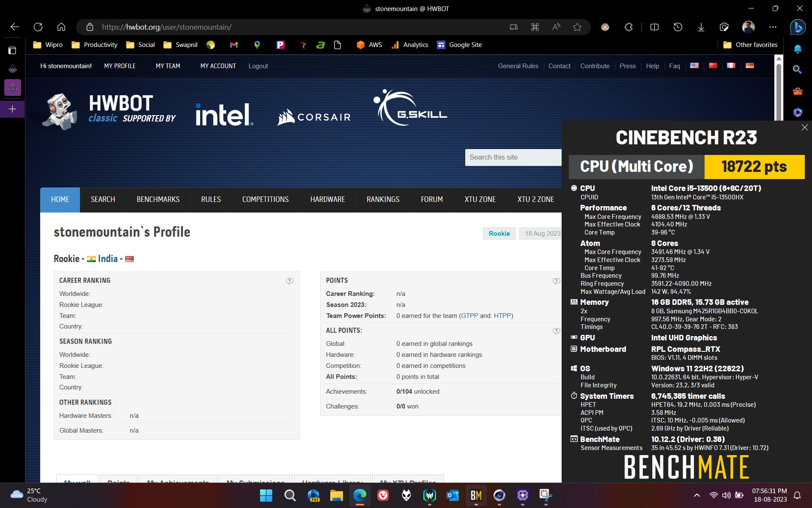Click the Search this site field
The image size is (812, 508).
tap(513, 157)
